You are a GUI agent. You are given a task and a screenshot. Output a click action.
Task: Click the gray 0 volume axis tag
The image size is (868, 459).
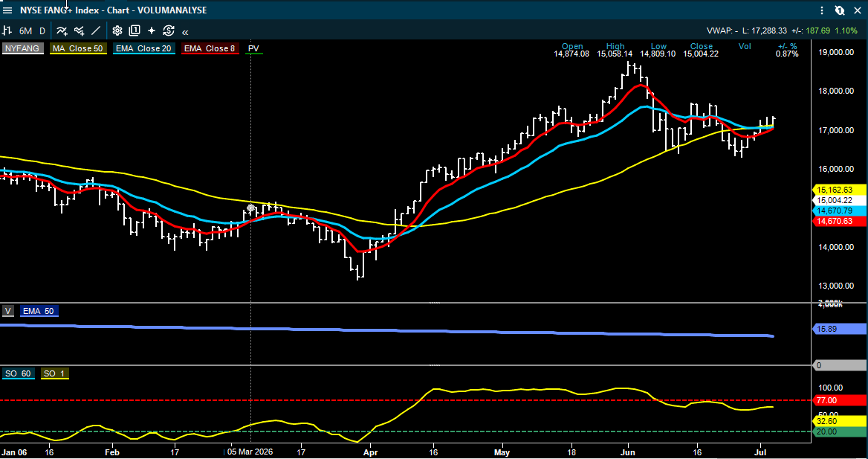click(839, 365)
